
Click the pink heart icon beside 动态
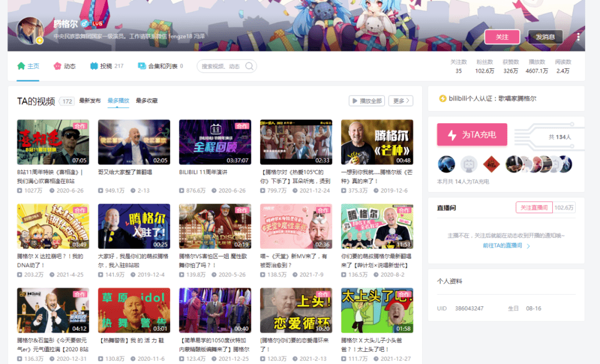coord(56,65)
